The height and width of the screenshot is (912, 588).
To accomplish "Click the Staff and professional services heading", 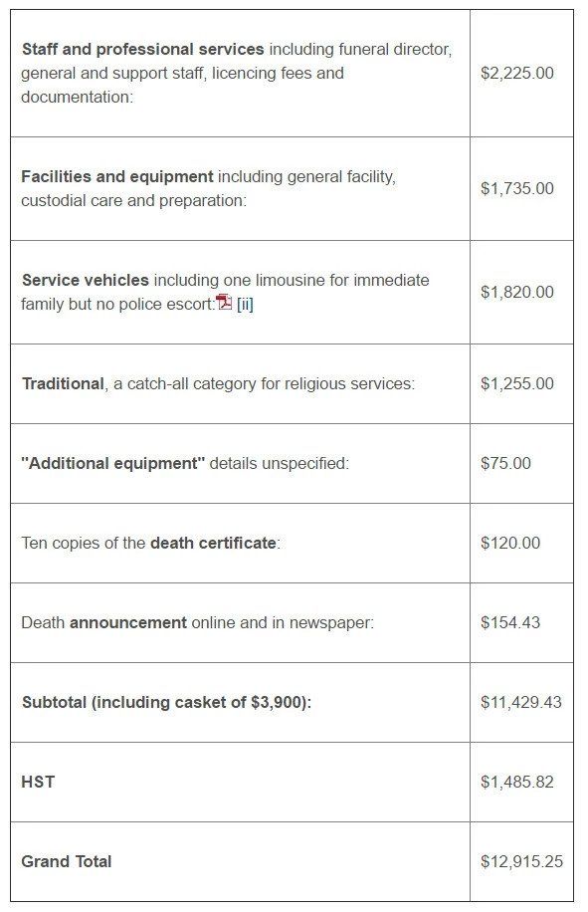I will pos(143,50).
